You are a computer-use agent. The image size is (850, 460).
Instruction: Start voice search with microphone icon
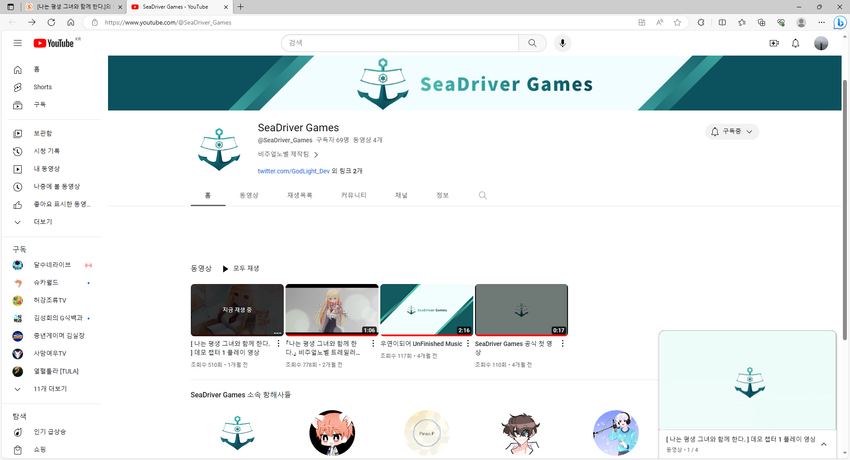(563, 43)
